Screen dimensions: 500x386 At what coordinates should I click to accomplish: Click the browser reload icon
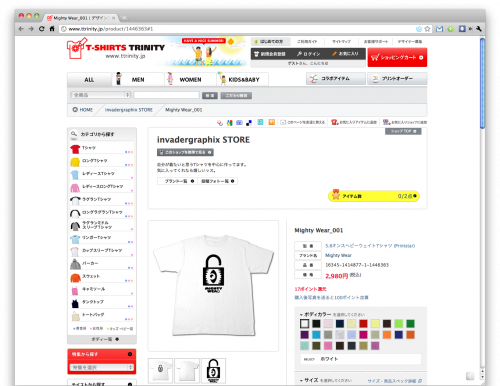(42, 29)
